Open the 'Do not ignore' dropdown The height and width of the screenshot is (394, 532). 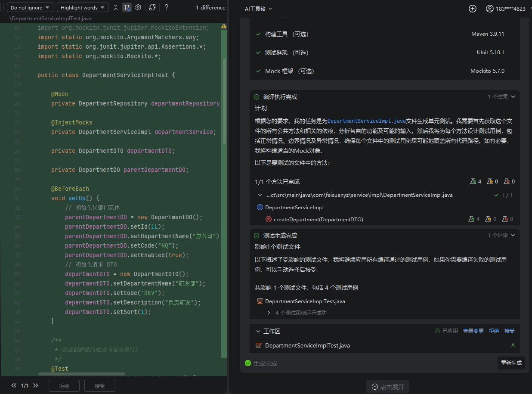30,8
